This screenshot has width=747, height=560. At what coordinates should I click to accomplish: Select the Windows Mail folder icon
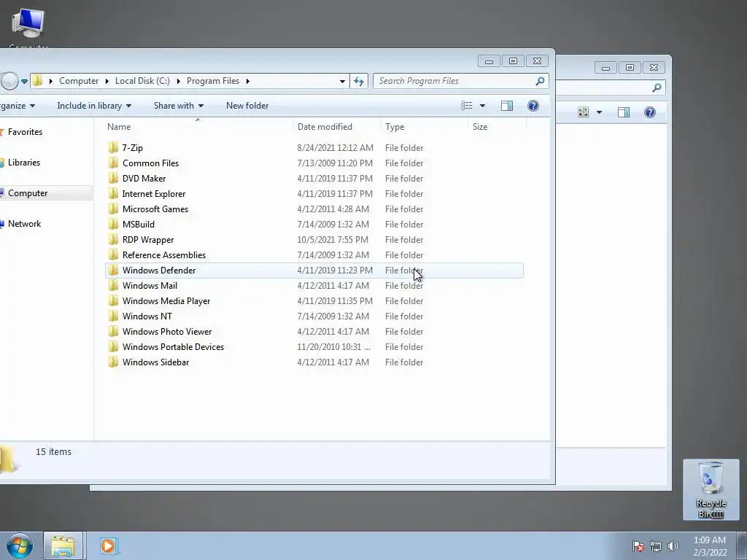[x=113, y=285]
